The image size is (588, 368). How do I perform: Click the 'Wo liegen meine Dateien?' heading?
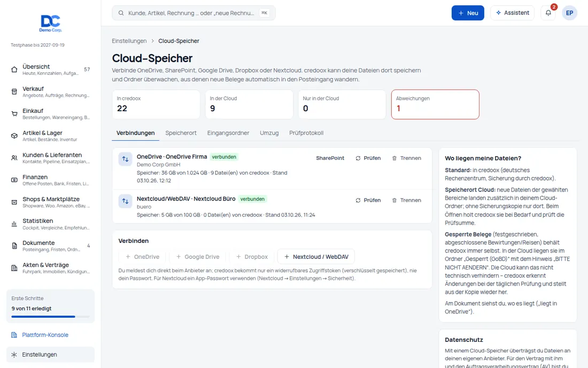483,158
